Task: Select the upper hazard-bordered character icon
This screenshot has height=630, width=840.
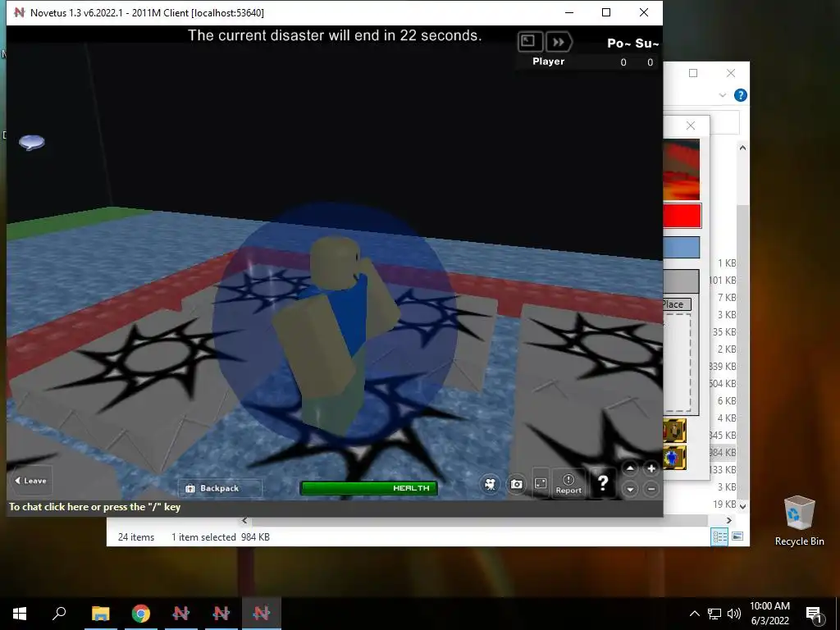Action: click(674, 431)
